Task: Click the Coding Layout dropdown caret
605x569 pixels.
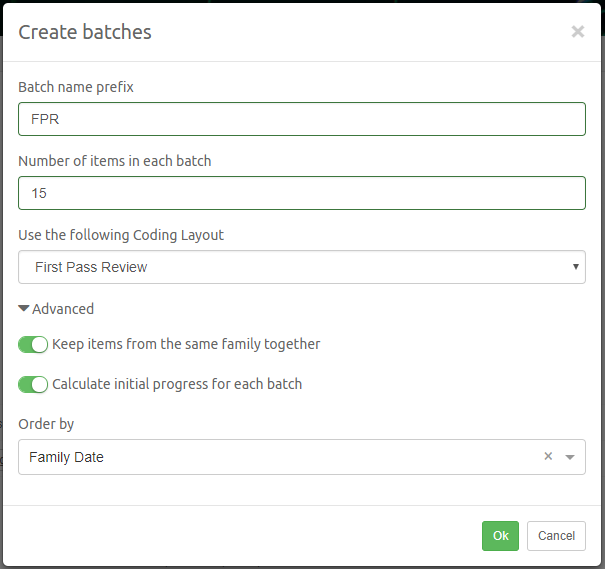Action: coord(576,267)
